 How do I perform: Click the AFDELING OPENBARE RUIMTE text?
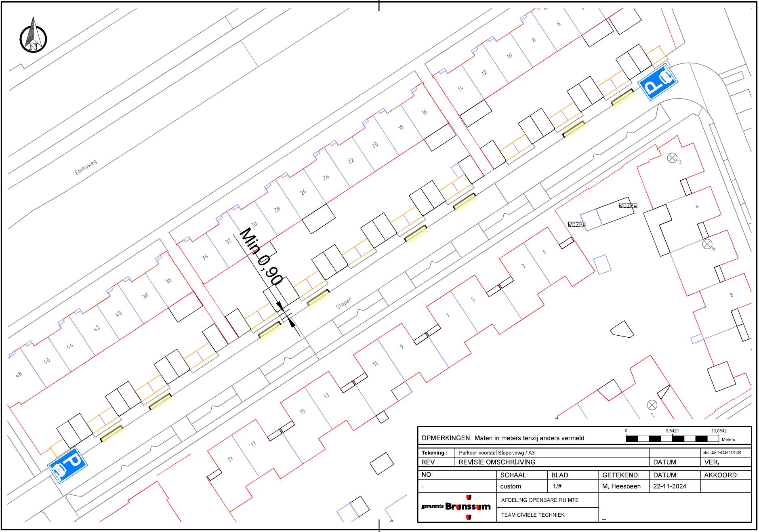click(x=540, y=500)
